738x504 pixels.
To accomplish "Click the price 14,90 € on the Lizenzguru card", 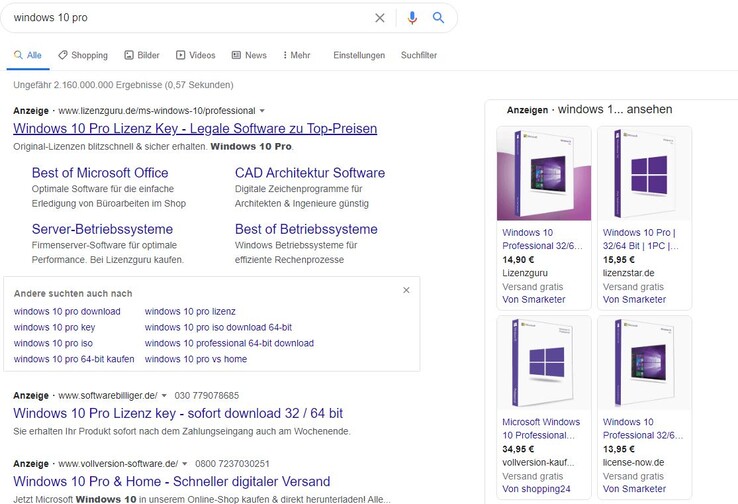I will pyautogui.click(x=518, y=260).
